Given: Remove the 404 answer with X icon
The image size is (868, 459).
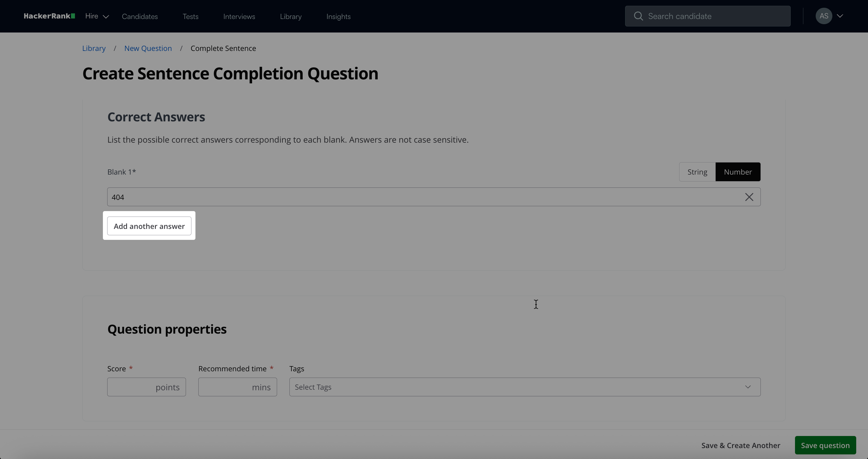Looking at the screenshot, I should pyautogui.click(x=749, y=197).
